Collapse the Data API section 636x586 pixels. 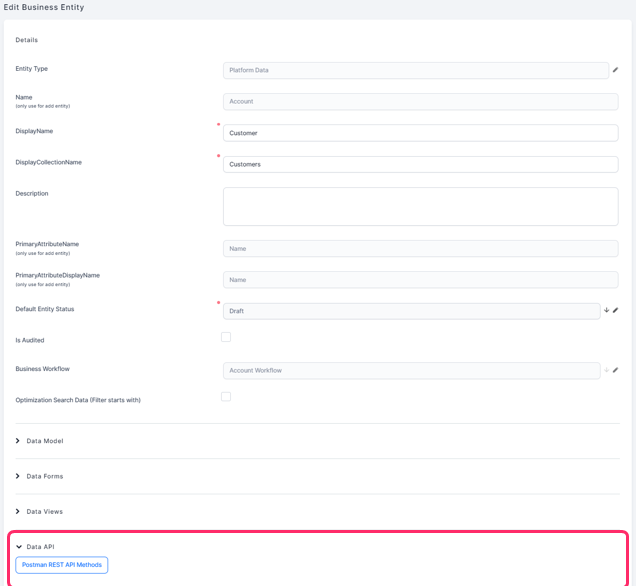click(18, 547)
